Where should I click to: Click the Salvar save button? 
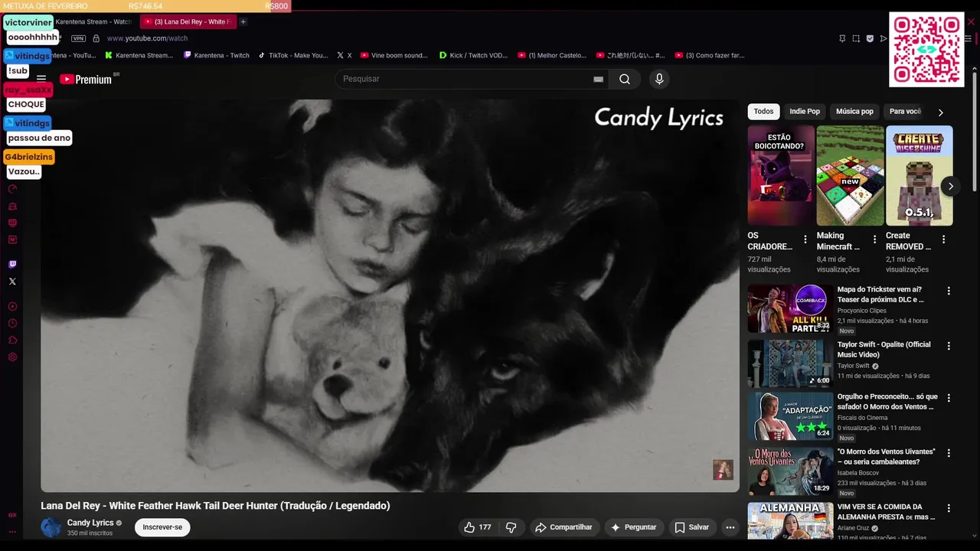[691, 527]
